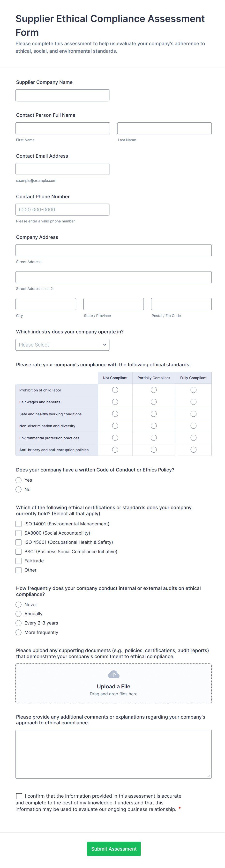The width and height of the screenshot is (225, 868).
Task: Grab the comments textarea resize handle
Action: point(209,776)
